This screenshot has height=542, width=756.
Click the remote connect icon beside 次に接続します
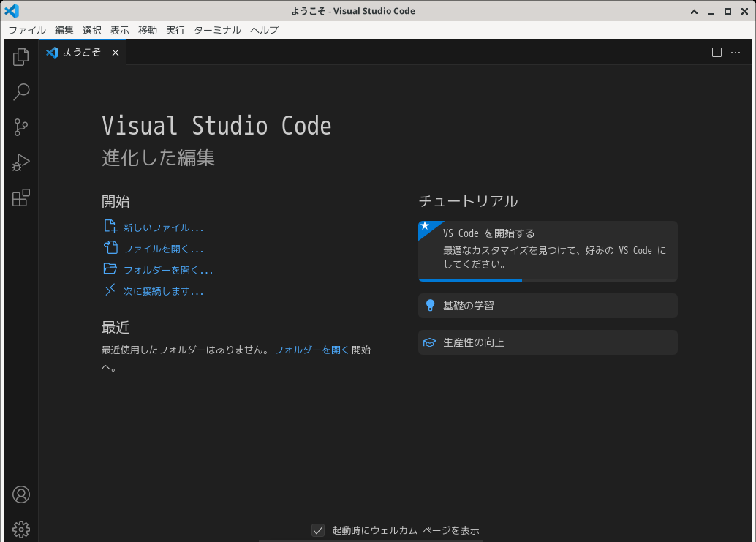[110, 290]
